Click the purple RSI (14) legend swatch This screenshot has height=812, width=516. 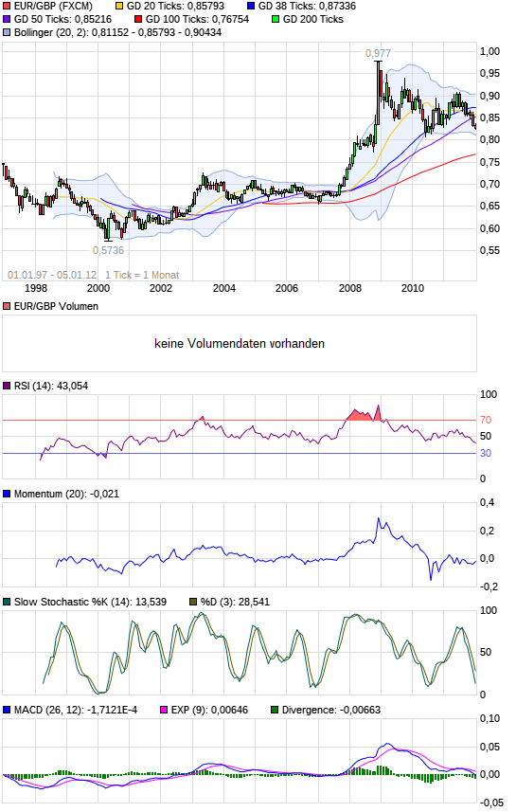point(7,386)
